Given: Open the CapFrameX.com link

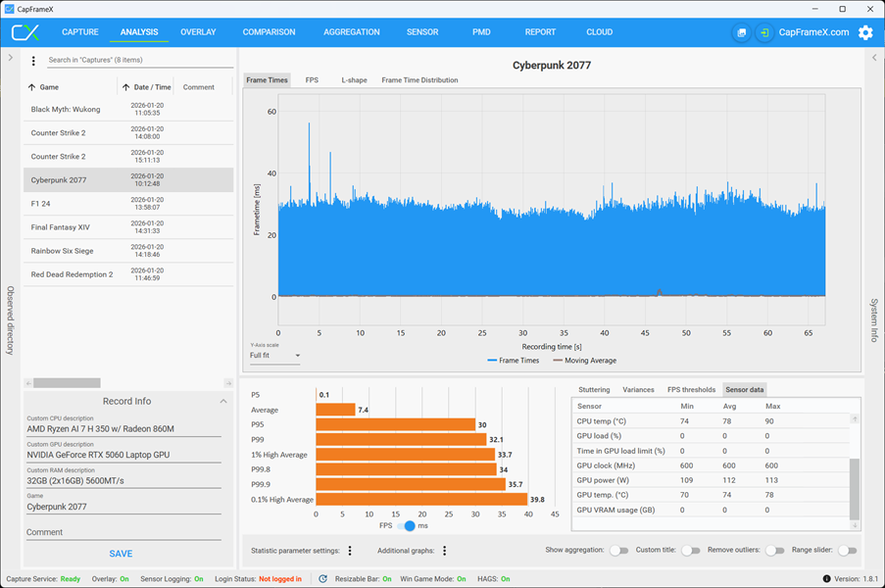Looking at the screenshot, I should click(813, 32).
